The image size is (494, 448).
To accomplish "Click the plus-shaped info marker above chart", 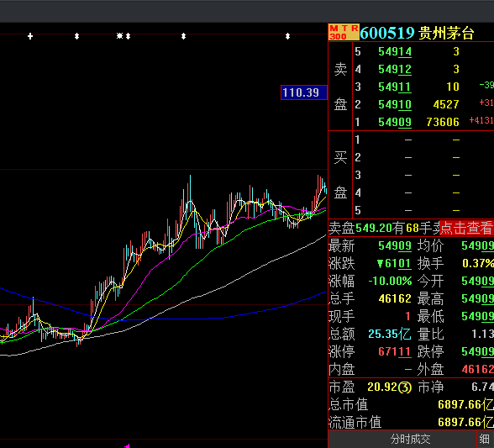I will [x=30, y=36].
